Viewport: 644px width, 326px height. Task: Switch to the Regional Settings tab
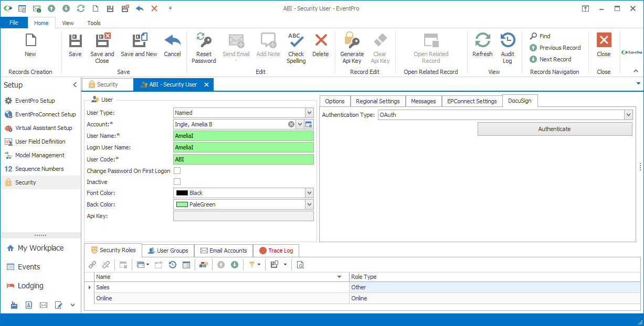377,101
